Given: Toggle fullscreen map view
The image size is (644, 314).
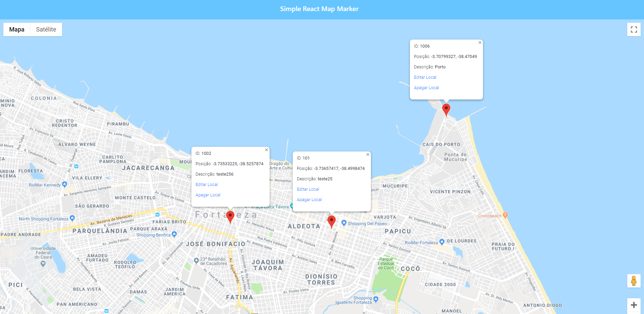Looking at the screenshot, I should [x=634, y=29].
